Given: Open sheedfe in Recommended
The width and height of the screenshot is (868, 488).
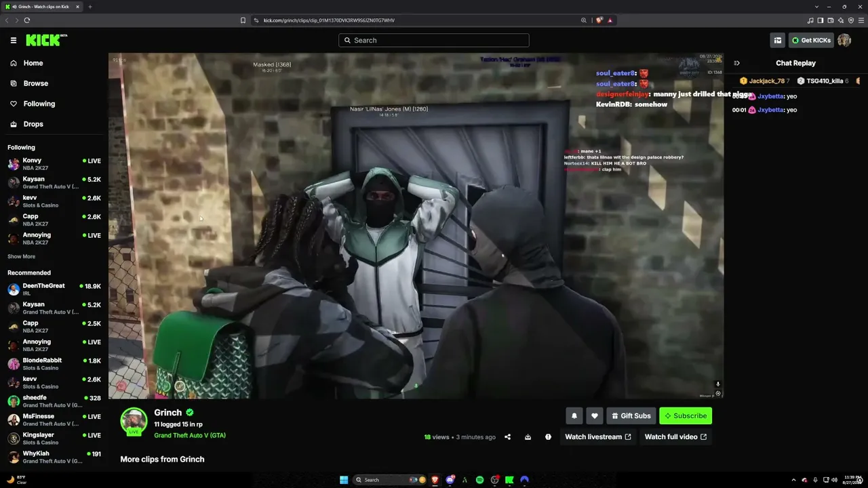Looking at the screenshot, I should coord(54,401).
